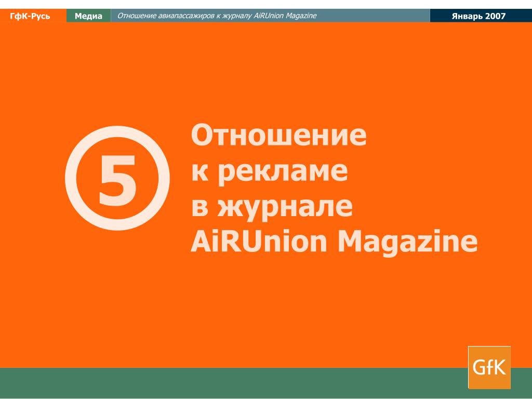
Task: Click the circled number 5 graphic
Action: [x=117, y=178]
